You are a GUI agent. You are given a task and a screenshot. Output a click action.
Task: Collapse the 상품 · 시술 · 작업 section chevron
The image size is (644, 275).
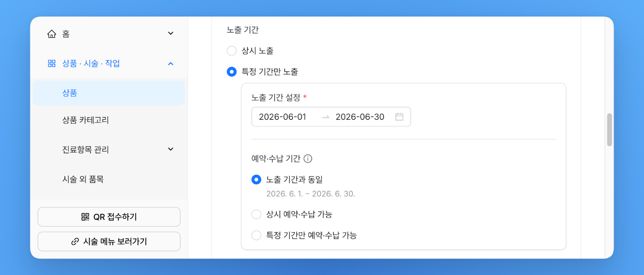tap(171, 63)
